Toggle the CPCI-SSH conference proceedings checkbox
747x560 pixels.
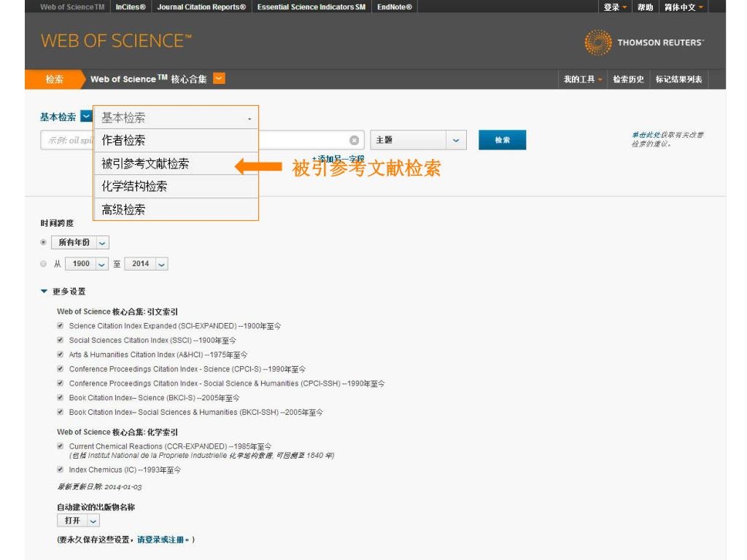60,383
